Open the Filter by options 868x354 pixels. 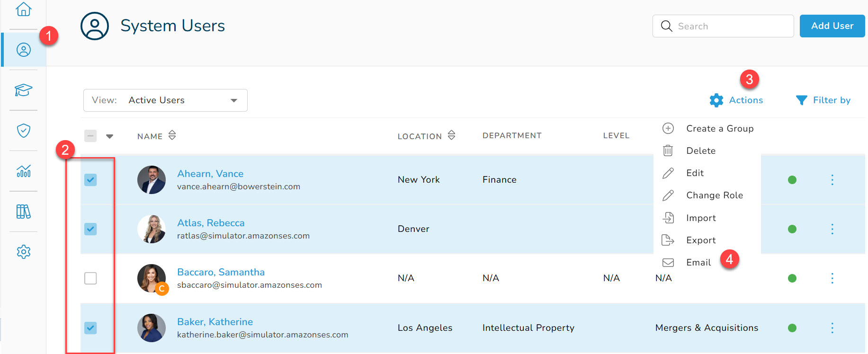[x=823, y=100]
